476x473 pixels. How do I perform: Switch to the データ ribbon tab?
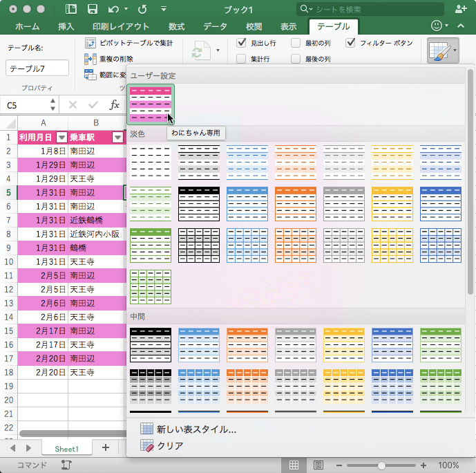pyautogui.click(x=215, y=26)
